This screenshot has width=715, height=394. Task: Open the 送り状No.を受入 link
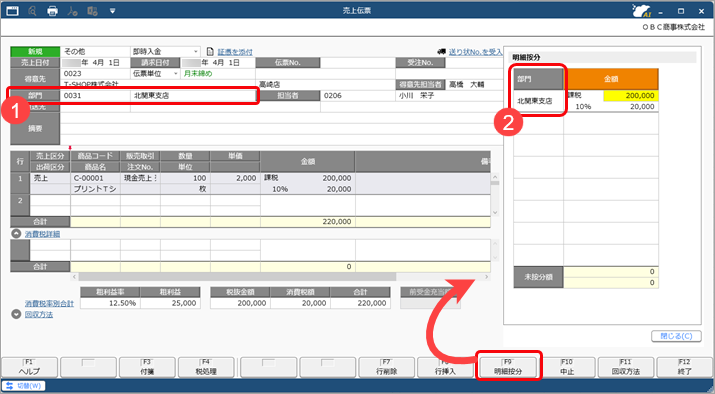tap(475, 52)
